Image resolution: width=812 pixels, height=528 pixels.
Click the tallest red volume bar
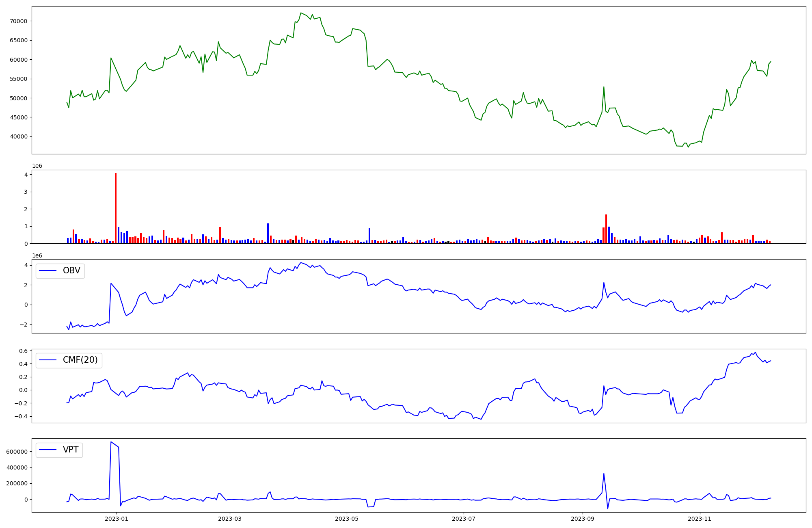tap(116, 208)
